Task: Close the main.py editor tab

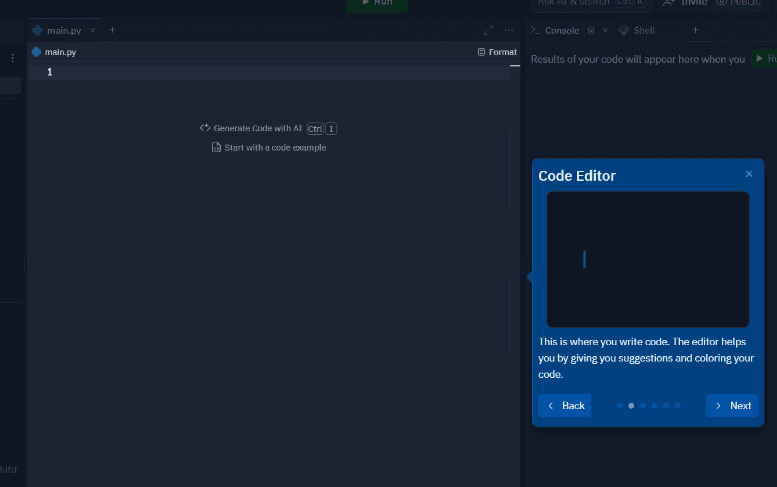Action: tap(93, 31)
